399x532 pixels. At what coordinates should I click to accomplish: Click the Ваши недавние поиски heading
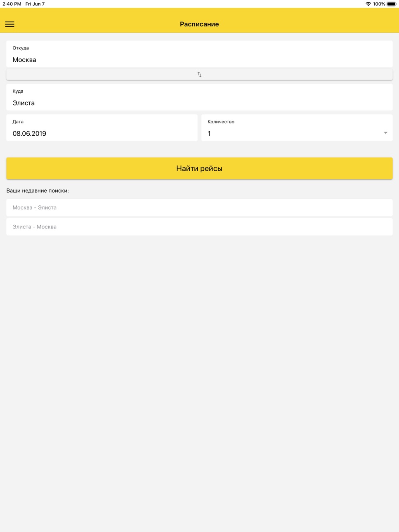coord(38,191)
